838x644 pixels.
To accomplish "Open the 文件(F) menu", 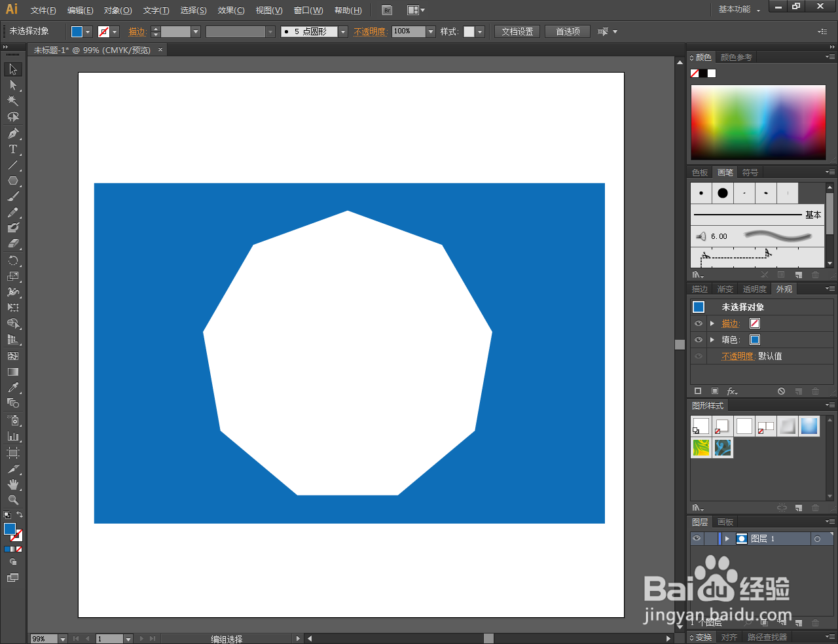I will (x=43, y=10).
